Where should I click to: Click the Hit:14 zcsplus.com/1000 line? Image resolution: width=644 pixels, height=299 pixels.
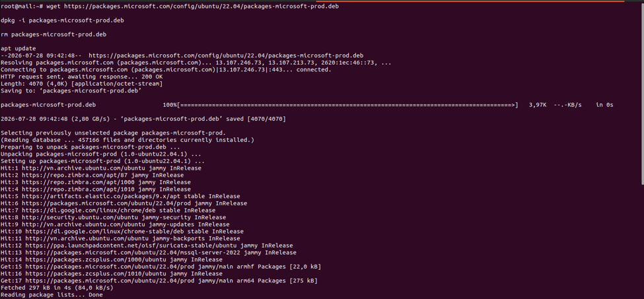click(x=112, y=259)
